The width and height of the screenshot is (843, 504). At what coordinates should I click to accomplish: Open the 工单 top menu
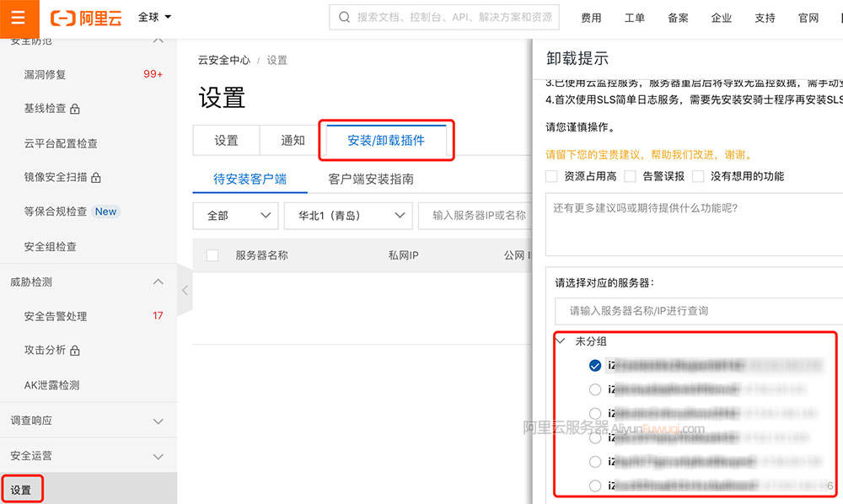[x=635, y=18]
